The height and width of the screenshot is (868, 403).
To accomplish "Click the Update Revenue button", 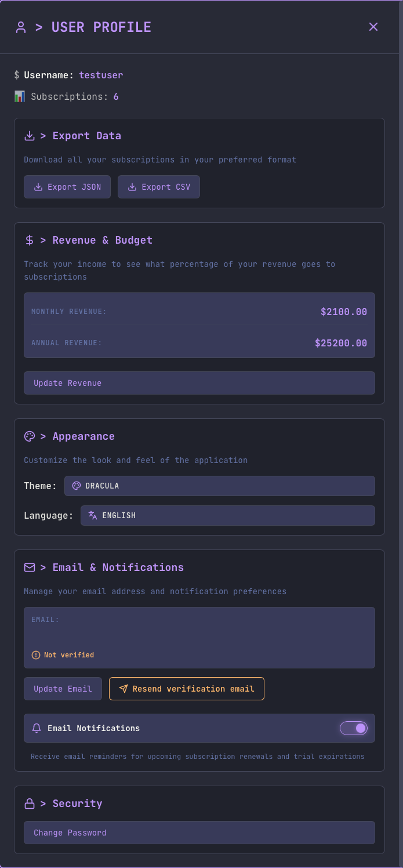I will coord(199,382).
